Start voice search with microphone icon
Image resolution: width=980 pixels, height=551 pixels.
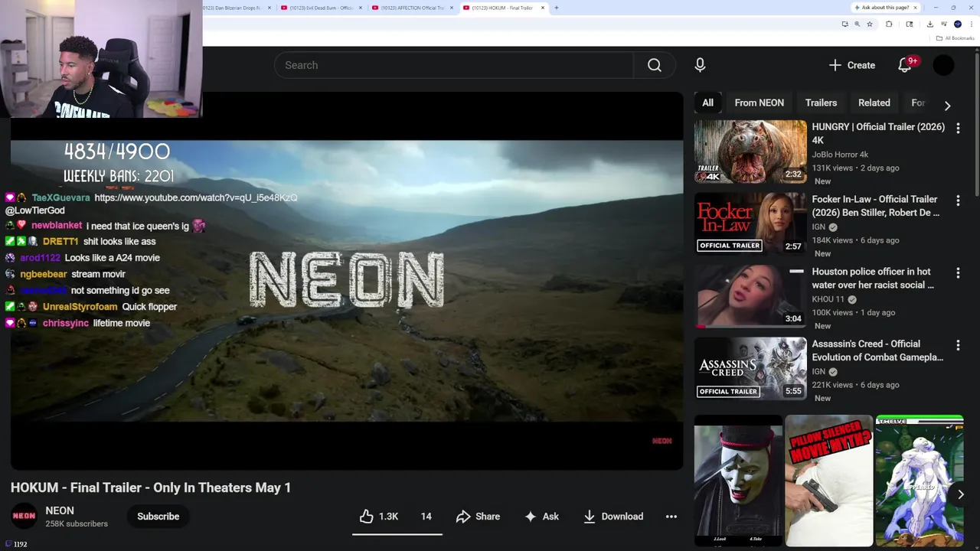coord(700,65)
